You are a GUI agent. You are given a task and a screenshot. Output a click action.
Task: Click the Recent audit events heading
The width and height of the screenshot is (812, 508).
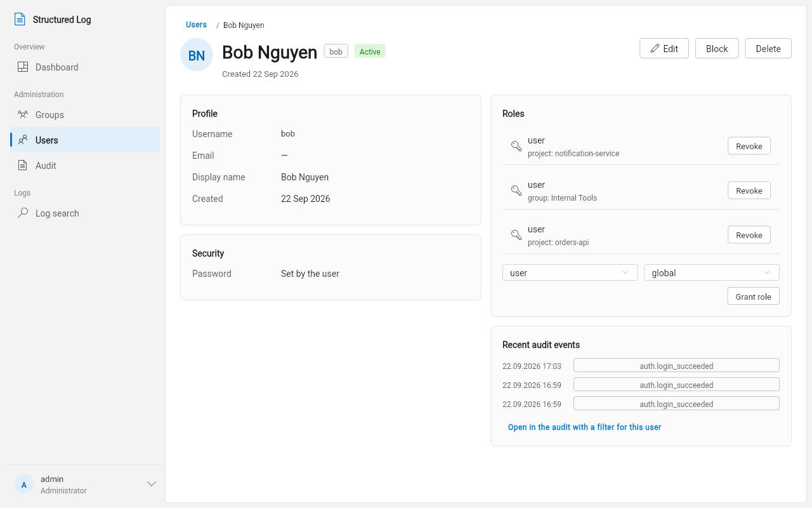click(541, 345)
